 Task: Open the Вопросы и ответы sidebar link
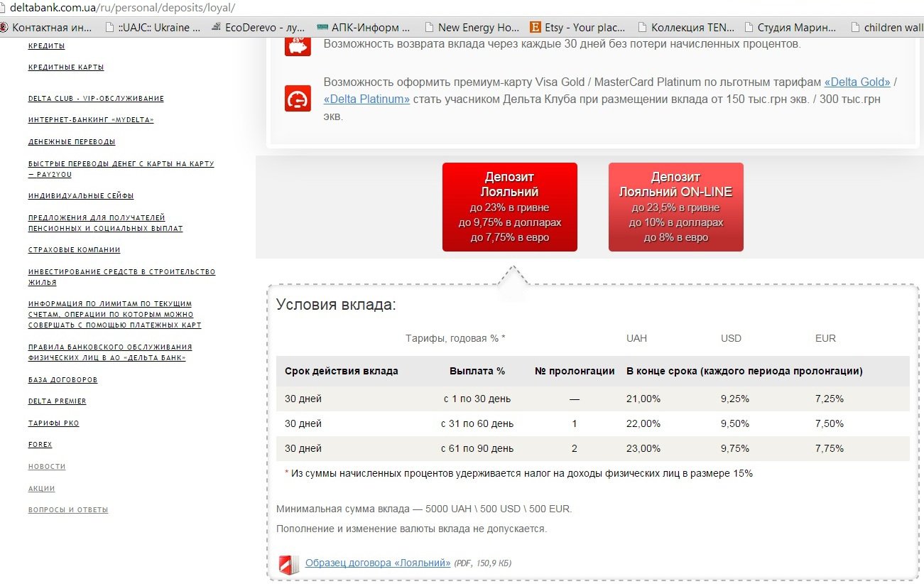(x=68, y=510)
